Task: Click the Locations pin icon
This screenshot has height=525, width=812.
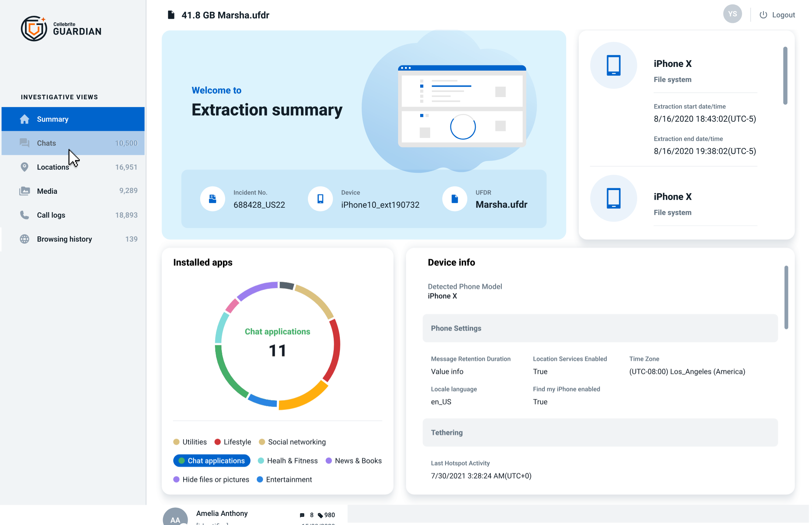Action: coord(24,167)
